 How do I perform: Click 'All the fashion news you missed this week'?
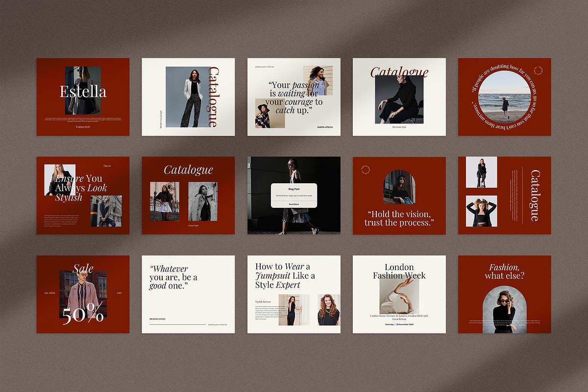pos(294,196)
